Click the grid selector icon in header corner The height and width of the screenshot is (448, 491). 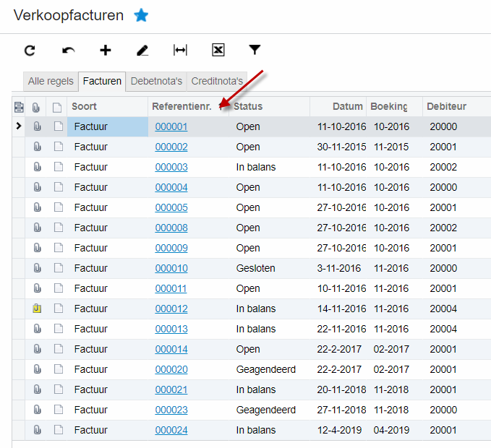[x=19, y=107]
